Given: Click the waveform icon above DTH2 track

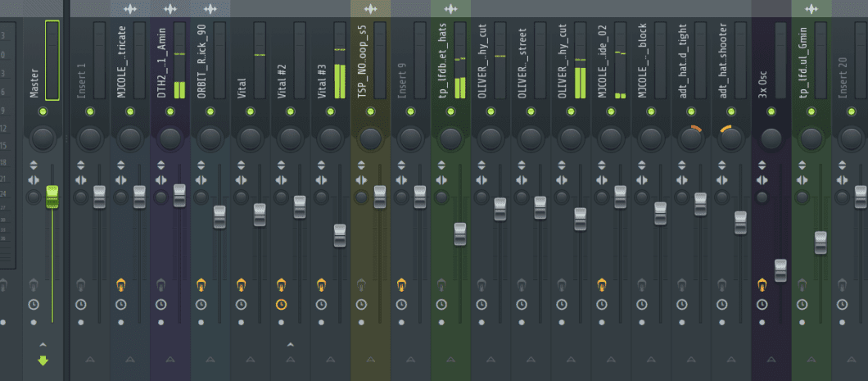Looking at the screenshot, I should (x=170, y=9).
